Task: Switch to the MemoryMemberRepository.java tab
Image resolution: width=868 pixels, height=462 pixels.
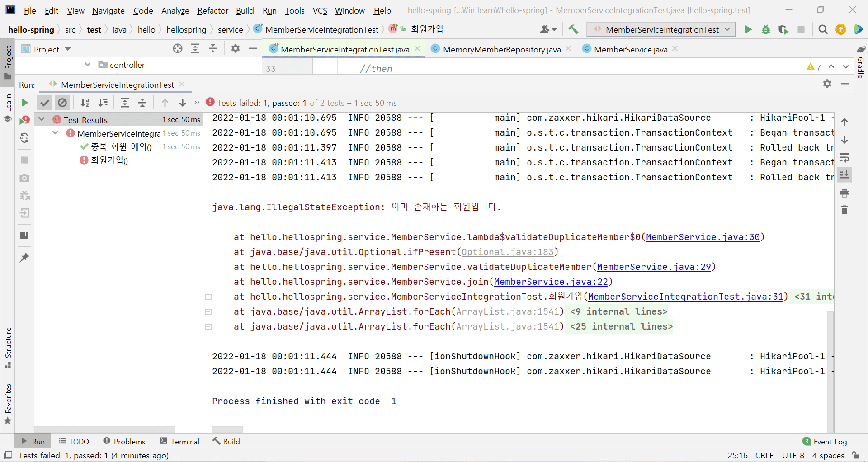Action: pyautogui.click(x=501, y=49)
